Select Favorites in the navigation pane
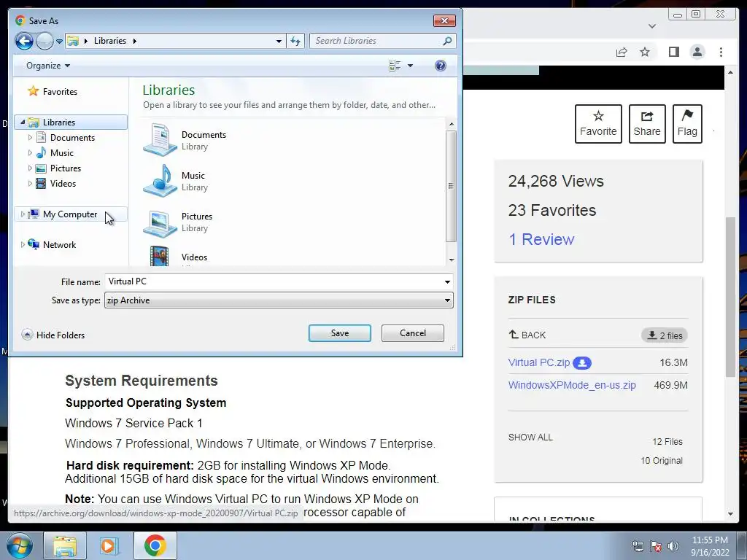 click(60, 91)
